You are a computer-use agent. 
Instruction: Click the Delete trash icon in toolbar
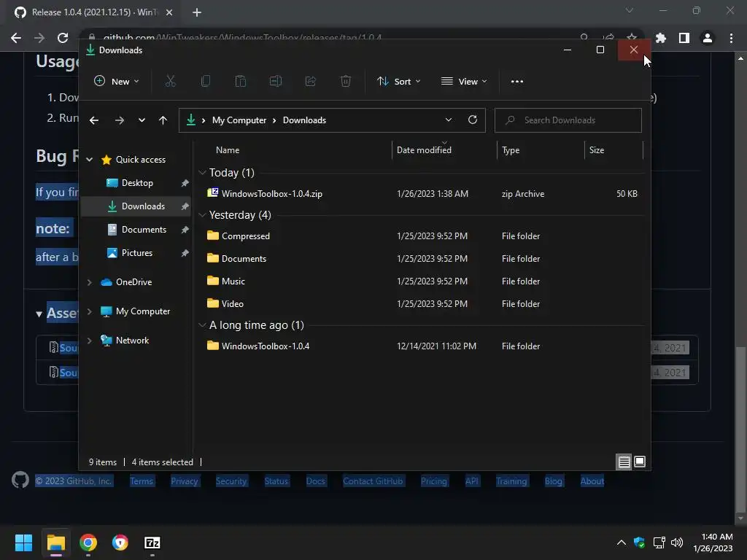346,82
